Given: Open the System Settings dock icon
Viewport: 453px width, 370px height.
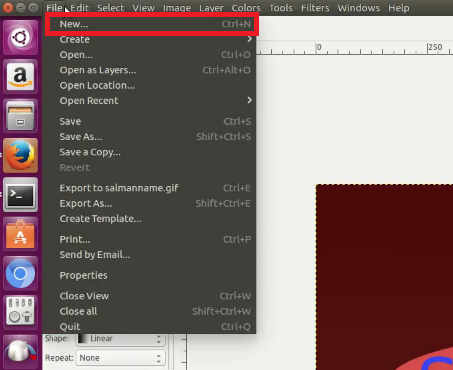Looking at the screenshot, I should 20,313.
